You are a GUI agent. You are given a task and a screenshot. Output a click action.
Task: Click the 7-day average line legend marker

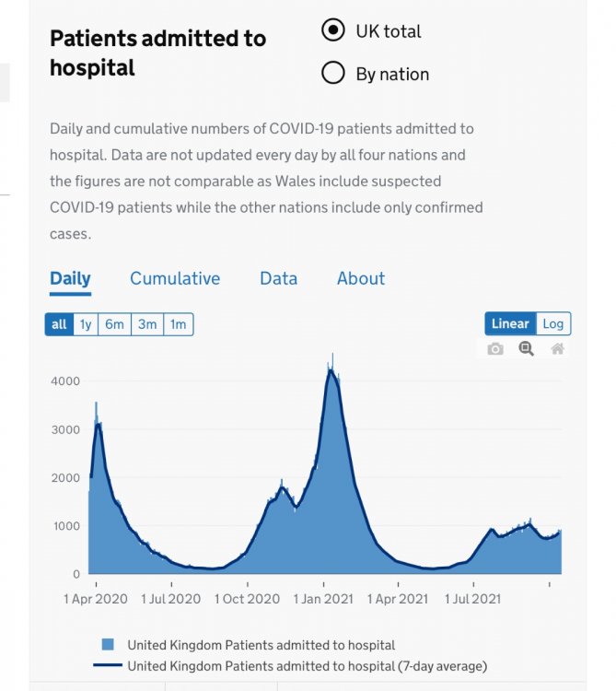(x=107, y=665)
